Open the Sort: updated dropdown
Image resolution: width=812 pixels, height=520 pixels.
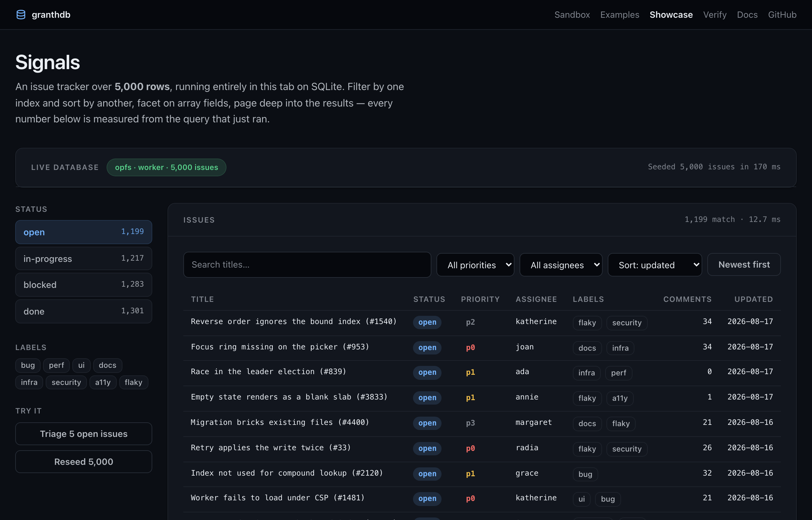coord(655,265)
